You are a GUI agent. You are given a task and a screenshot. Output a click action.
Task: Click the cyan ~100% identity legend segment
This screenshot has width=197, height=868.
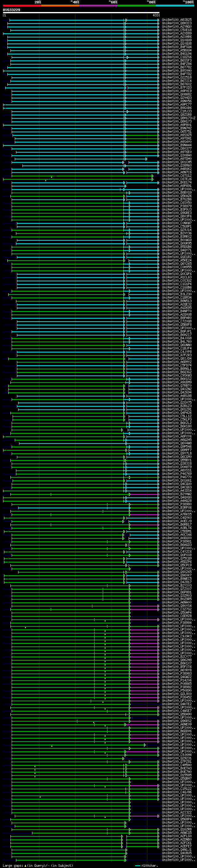(175, 6)
